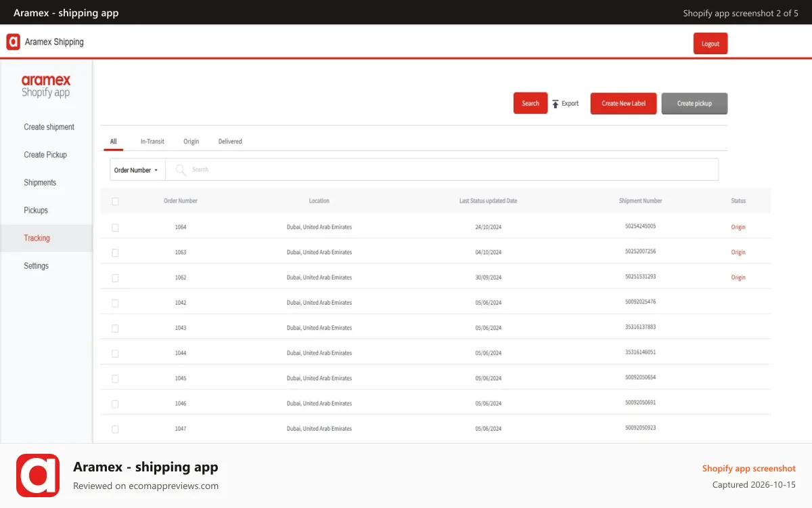
Task: Click Origin status for order 1062
Action: click(738, 278)
